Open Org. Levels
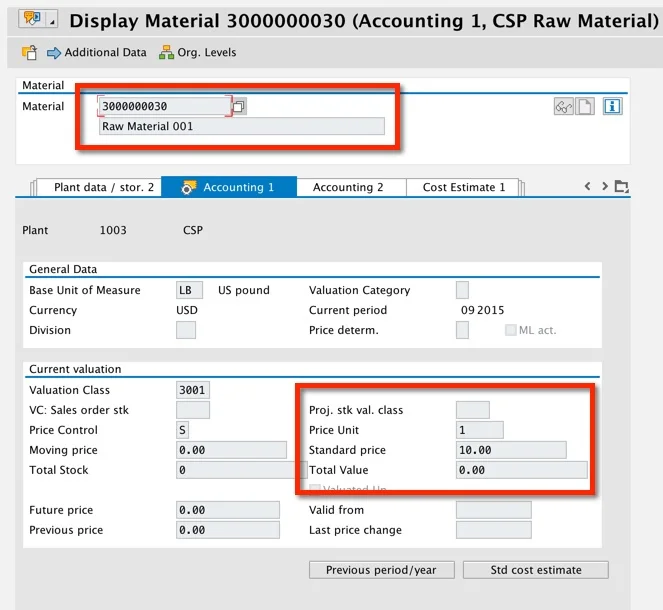 [x=197, y=52]
